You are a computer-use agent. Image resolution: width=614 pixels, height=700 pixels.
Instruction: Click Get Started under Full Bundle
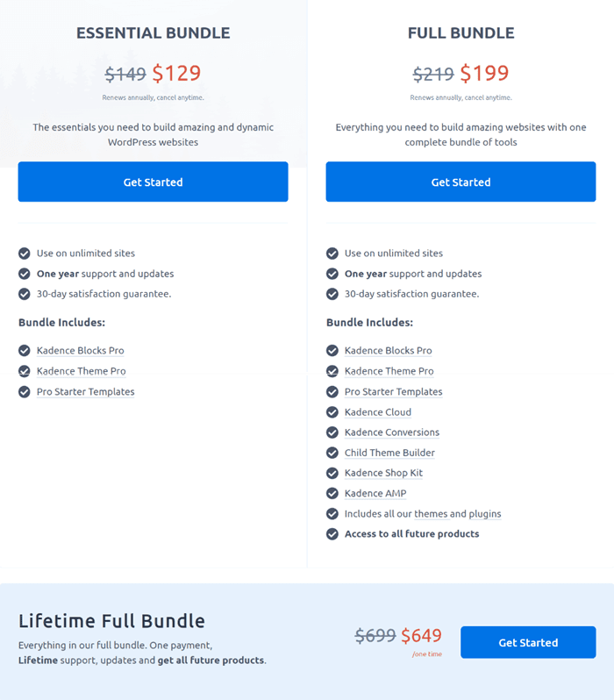pos(460,182)
